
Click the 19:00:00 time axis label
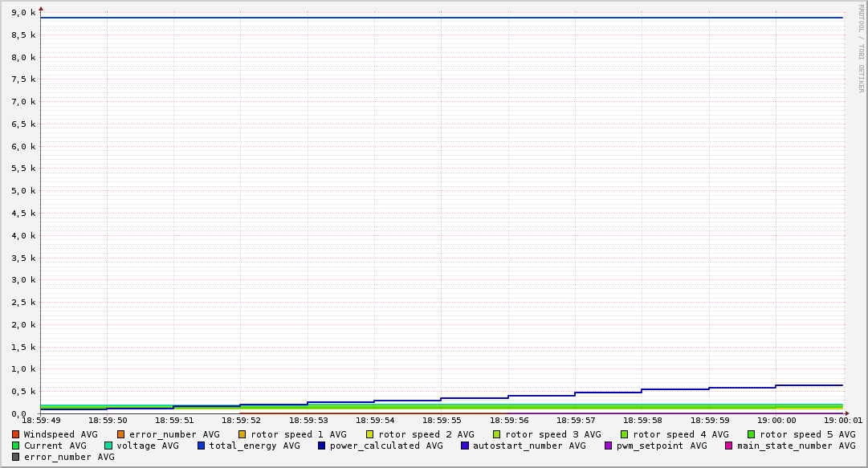pyautogui.click(x=776, y=420)
